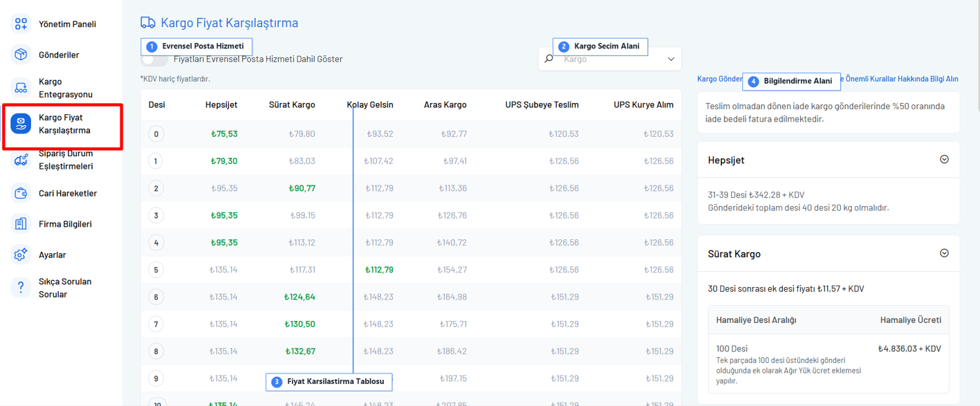Click the Sıkça Sorulan Sorular question icon
Screen dimensions: 980x406
(x=21, y=288)
